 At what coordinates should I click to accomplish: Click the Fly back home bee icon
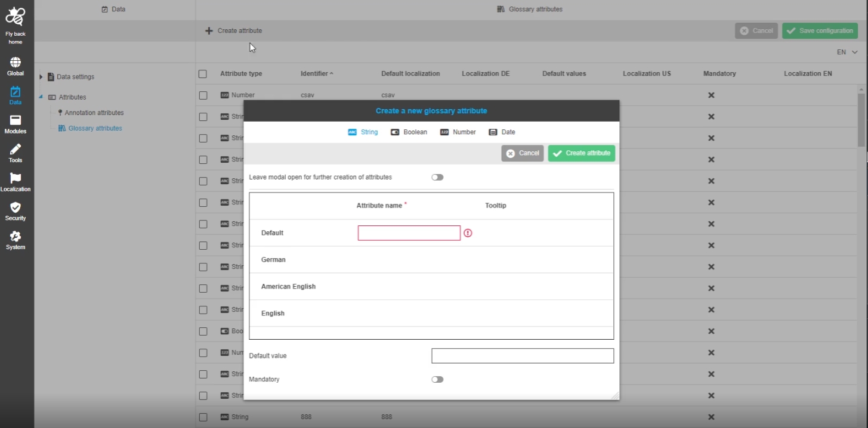16,16
